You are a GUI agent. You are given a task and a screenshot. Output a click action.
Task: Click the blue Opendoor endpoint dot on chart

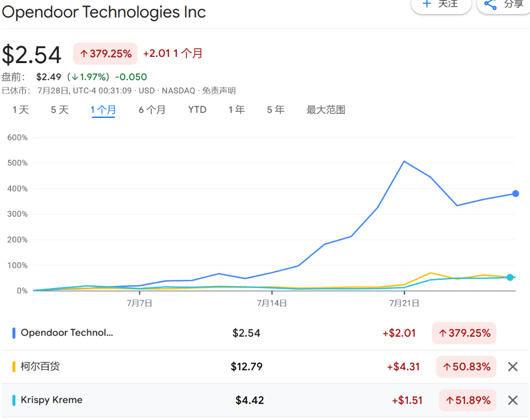515,194
